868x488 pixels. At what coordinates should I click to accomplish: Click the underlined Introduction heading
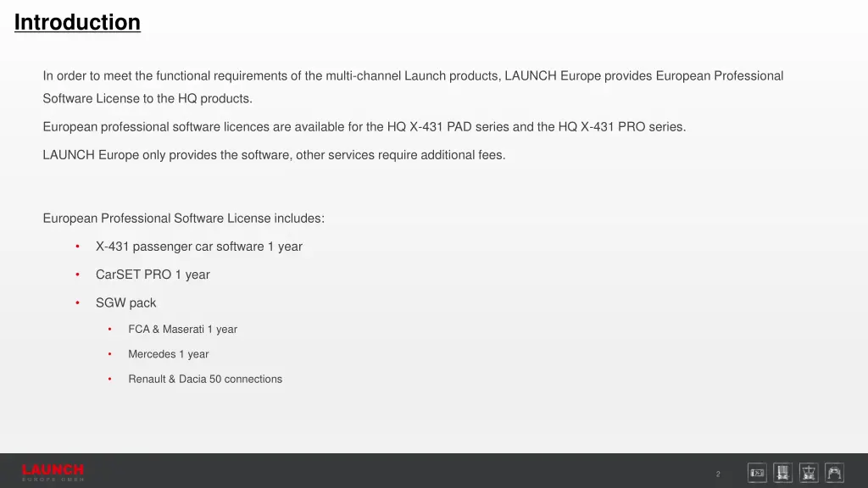pos(77,23)
